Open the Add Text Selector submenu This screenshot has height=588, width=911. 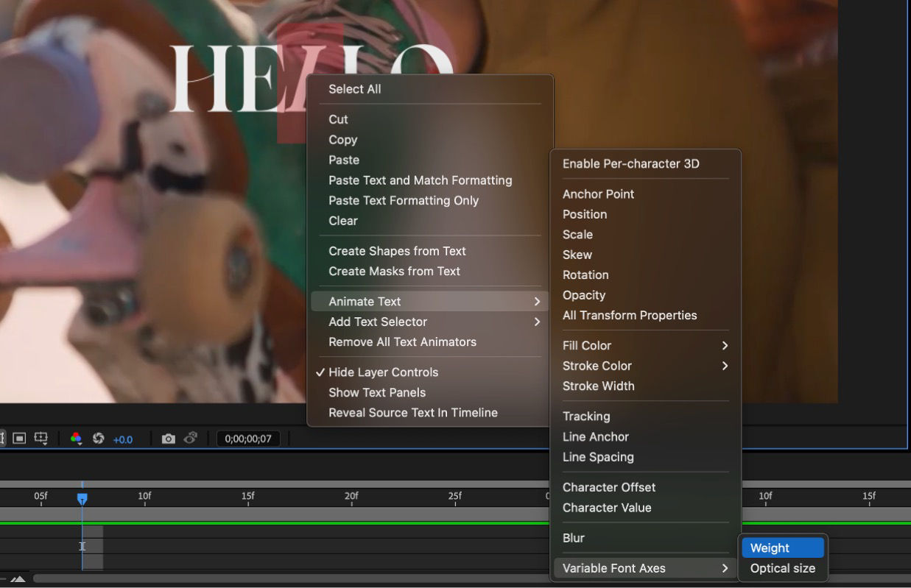378,322
